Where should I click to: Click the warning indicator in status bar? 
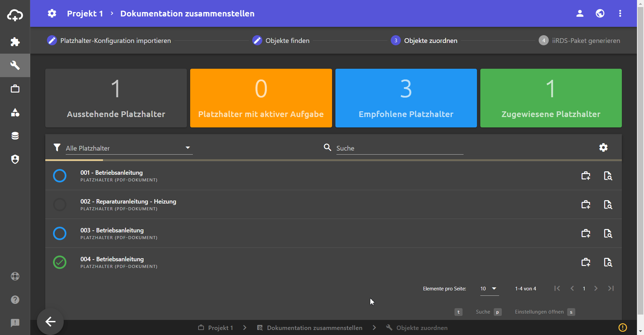coord(623,327)
